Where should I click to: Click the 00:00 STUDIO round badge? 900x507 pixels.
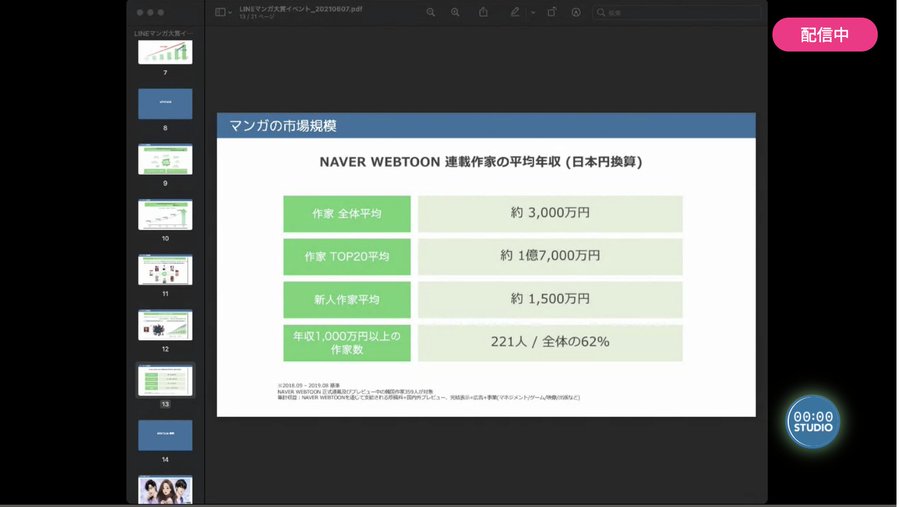tap(813, 421)
